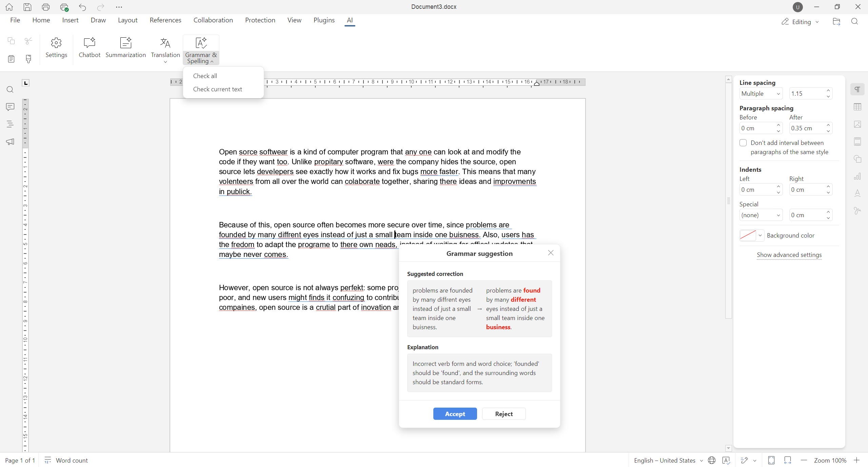Open the Chart settings panel
The height and width of the screenshot is (467, 868).
(x=858, y=176)
